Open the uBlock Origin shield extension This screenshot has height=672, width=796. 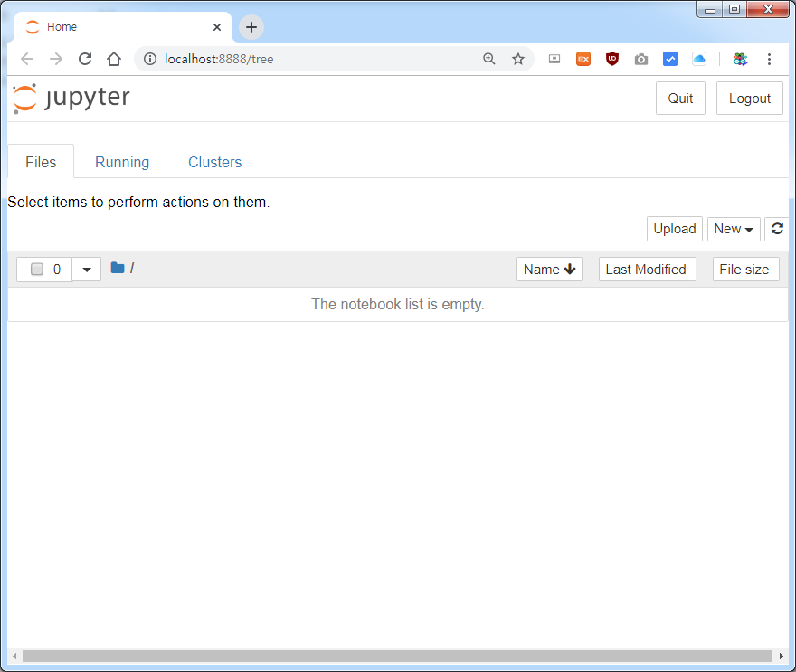(x=612, y=59)
